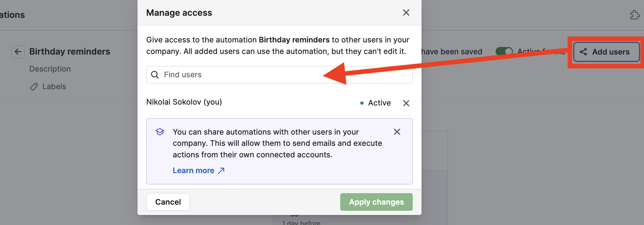Image resolution: width=644 pixels, height=225 pixels.
Task: Click the Find users search field
Action: tap(243, 75)
